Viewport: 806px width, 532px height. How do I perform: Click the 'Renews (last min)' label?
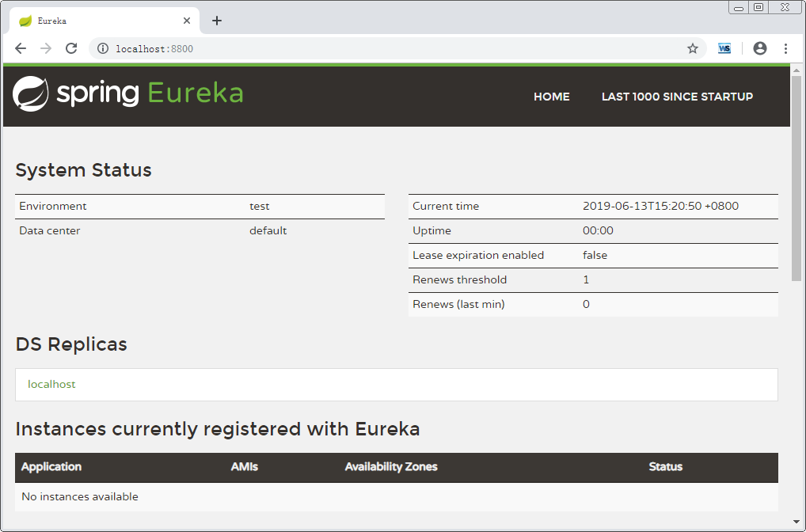click(x=458, y=304)
